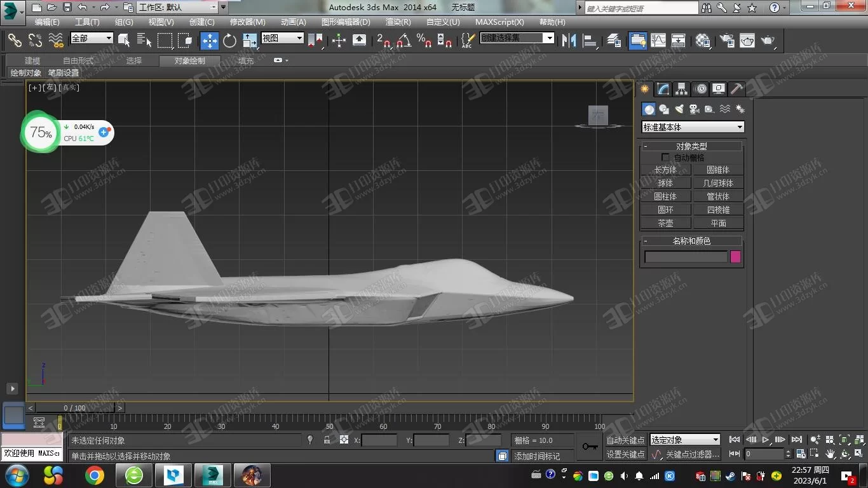Open the Render Setup teapot icon
Viewport: 868px width, 488px height.
pos(726,40)
